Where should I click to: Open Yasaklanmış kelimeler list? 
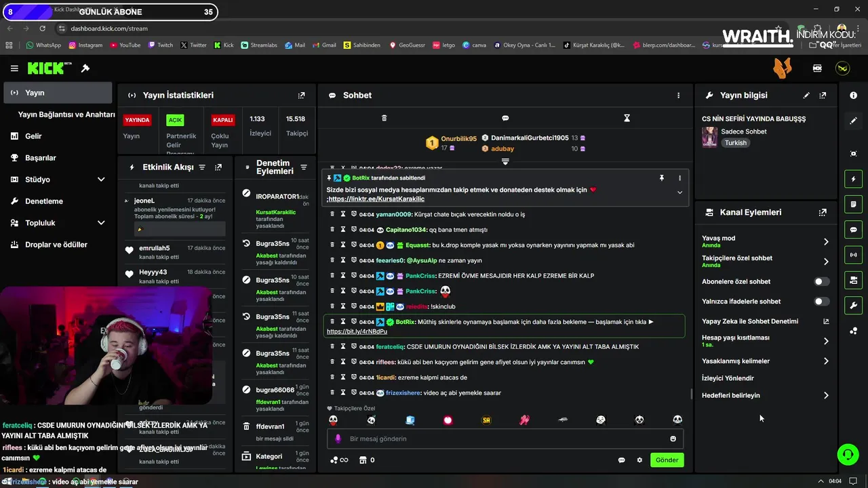(825, 361)
